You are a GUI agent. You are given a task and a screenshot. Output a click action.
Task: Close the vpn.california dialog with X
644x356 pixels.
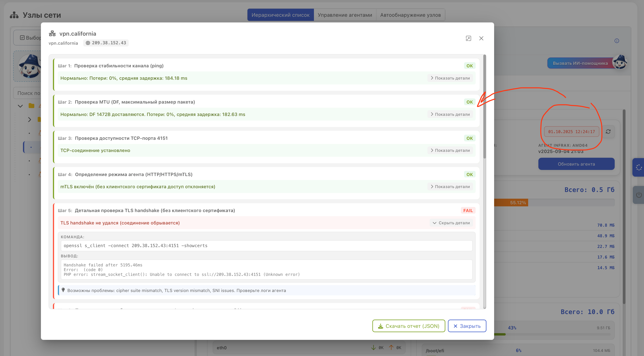coord(481,38)
